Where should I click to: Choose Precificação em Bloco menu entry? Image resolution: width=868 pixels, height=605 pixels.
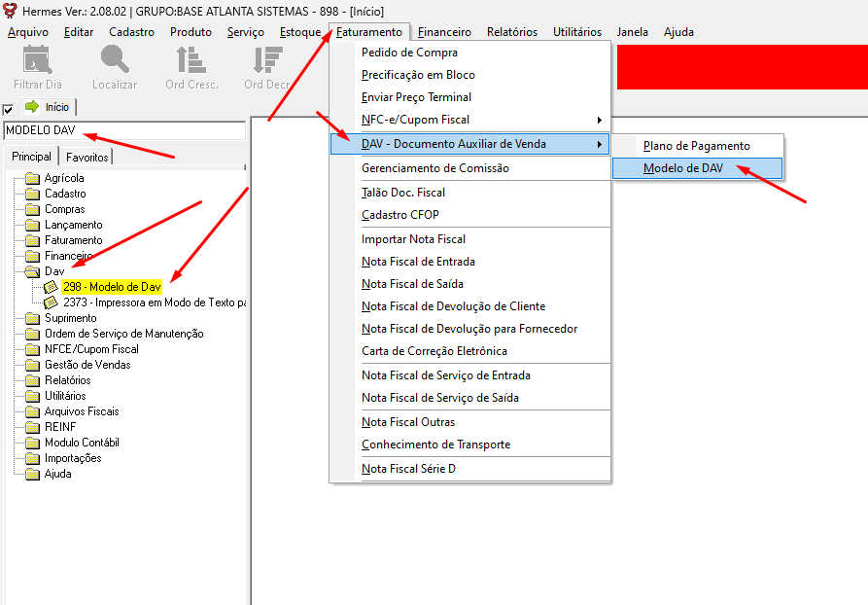point(470,75)
